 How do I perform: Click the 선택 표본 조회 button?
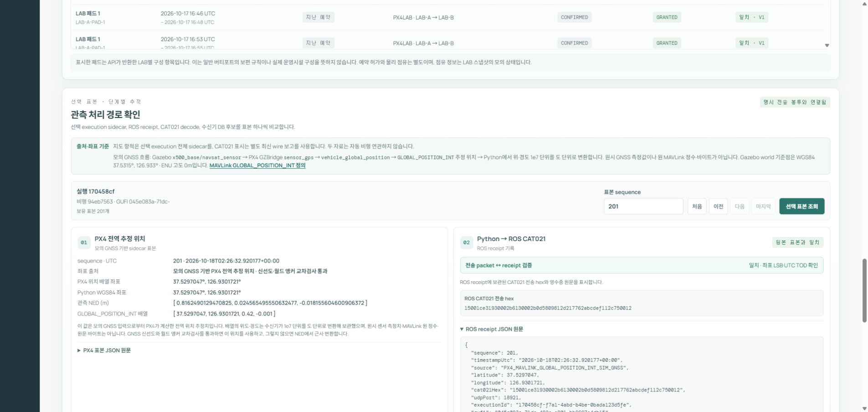(801, 206)
